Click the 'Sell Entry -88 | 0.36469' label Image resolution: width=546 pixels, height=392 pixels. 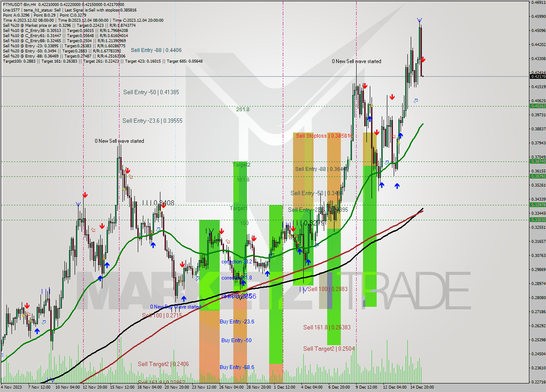[x=322, y=169]
